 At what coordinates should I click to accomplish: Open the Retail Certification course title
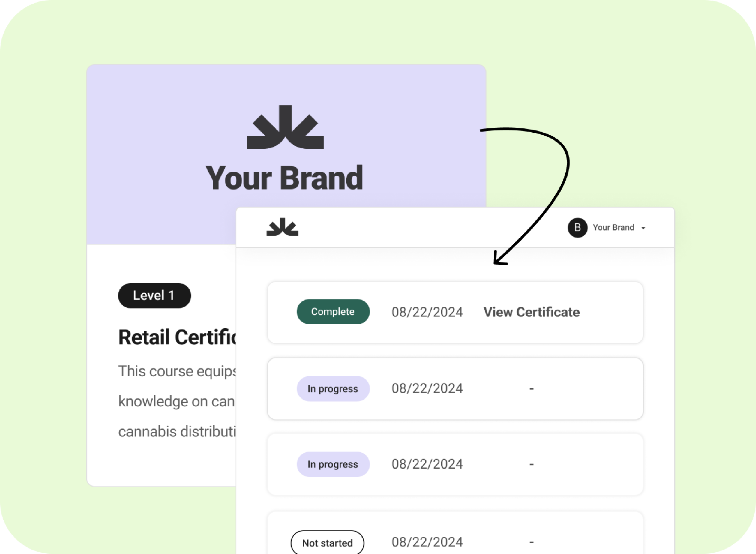177,337
